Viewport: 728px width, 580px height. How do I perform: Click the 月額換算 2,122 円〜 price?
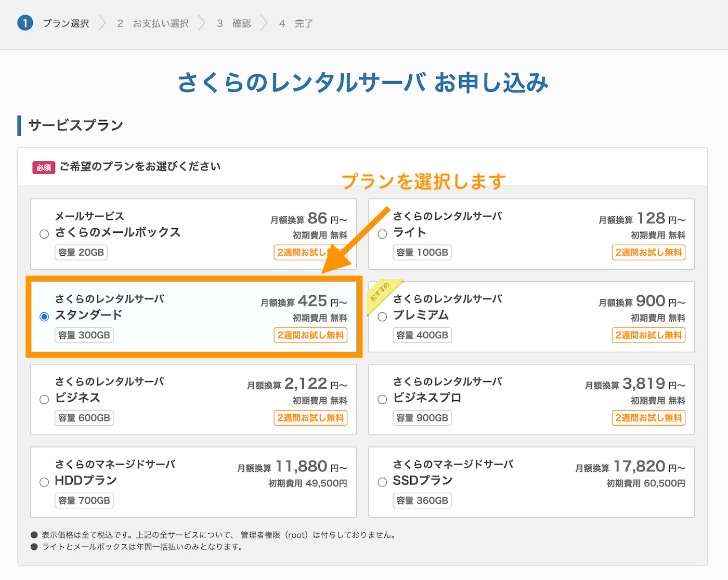tap(297, 384)
